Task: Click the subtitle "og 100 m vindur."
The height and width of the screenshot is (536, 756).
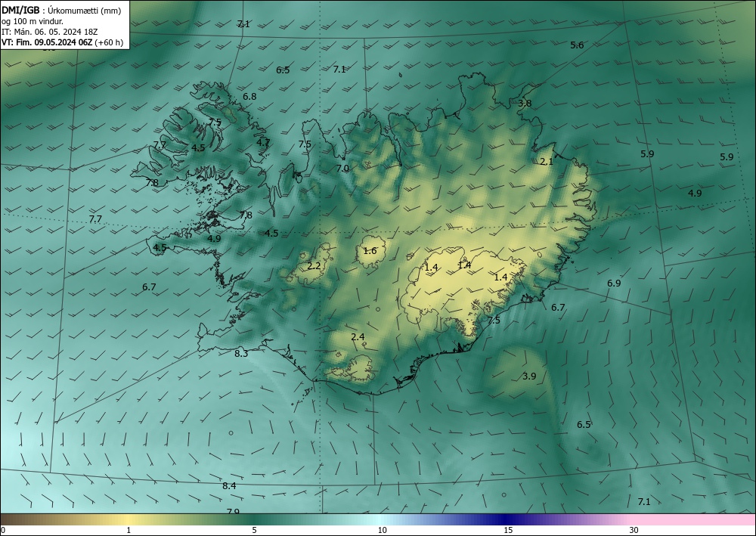Action: (33, 21)
